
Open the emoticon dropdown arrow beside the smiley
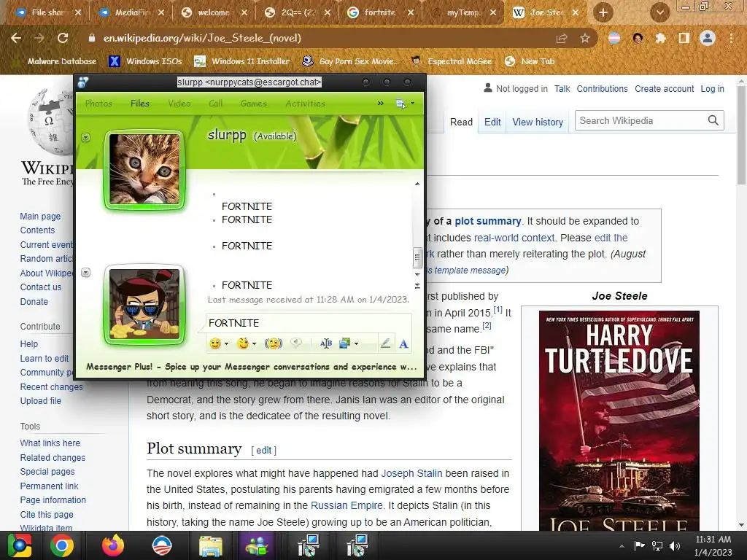click(226, 344)
